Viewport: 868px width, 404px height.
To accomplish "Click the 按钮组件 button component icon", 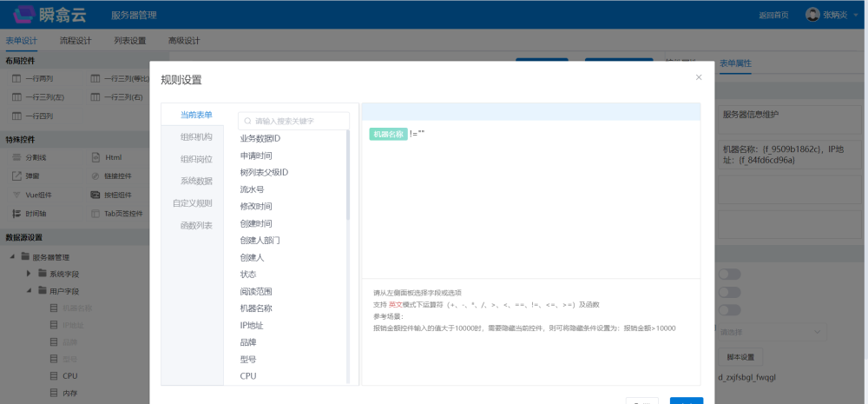I will click(x=96, y=195).
